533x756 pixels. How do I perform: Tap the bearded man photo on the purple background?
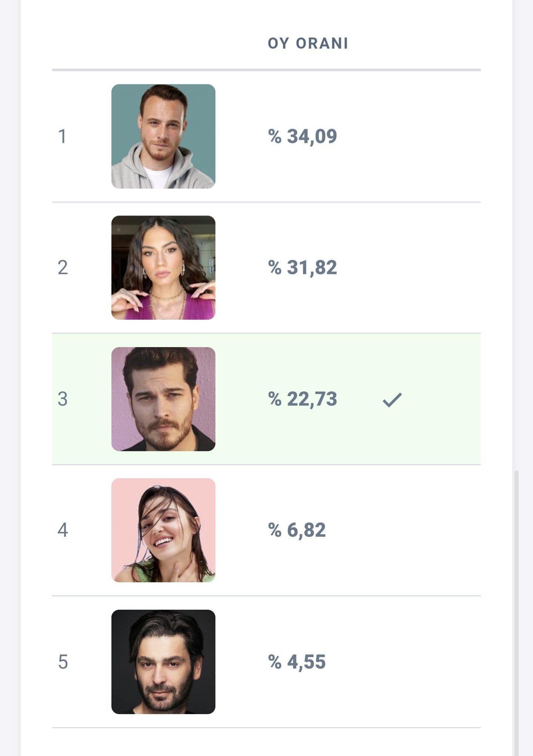tap(163, 399)
